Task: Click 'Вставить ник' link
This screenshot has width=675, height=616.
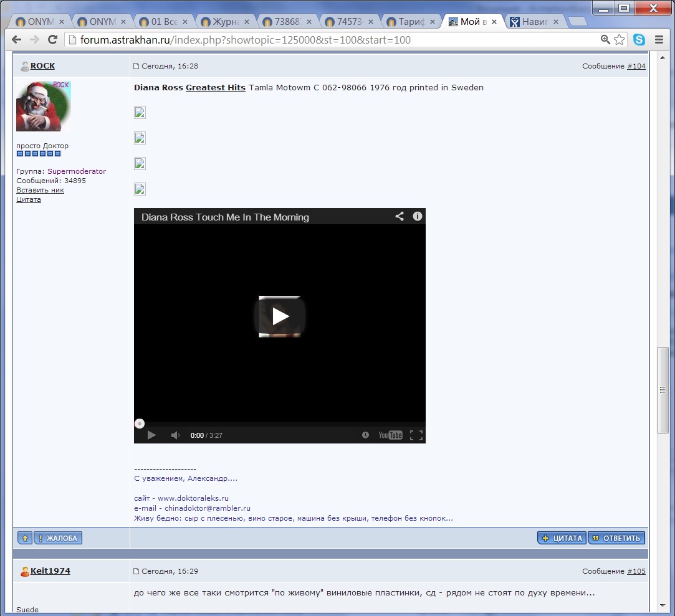Action: coord(40,190)
